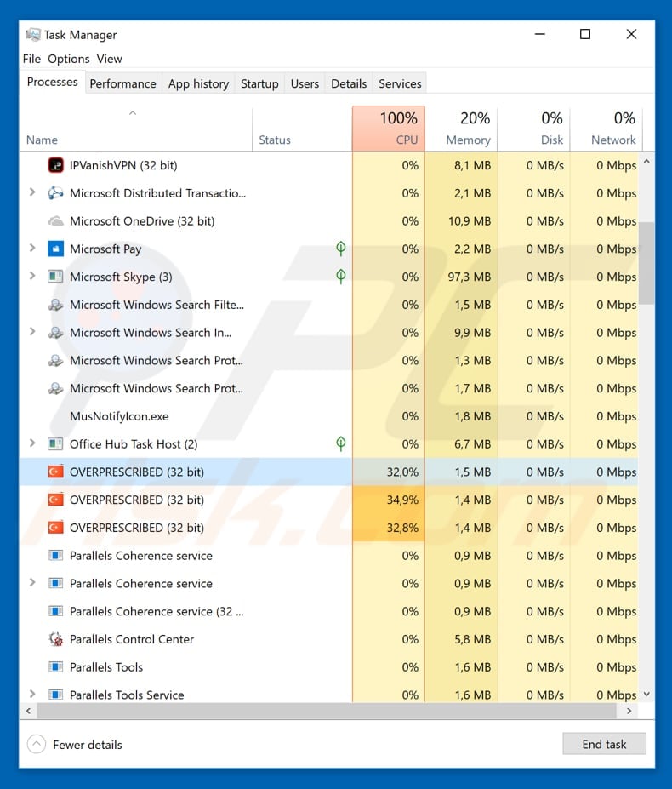Image resolution: width=672 pixels, height=789 pixels.
Task: Click the Microsoft OneDrive cloud icon
Action: coord(55,221)
